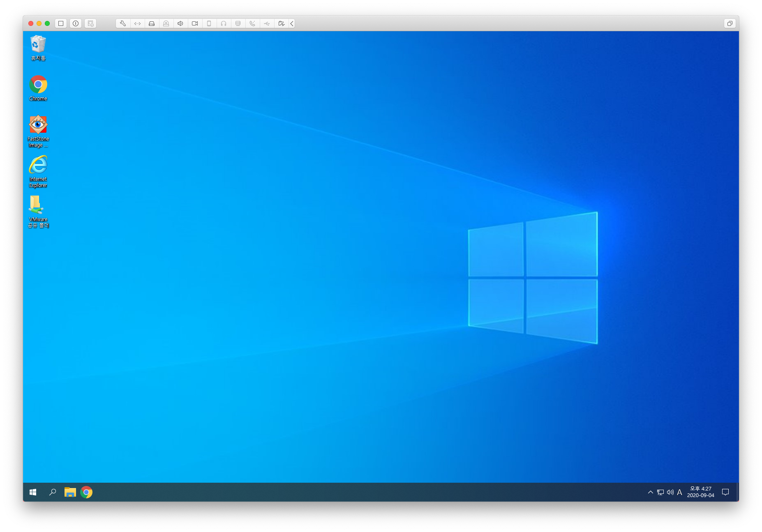This screenshot has height=532, width=762.
Task: Open the VMware settings wrench icon
Action: click(x=123, y=23)
